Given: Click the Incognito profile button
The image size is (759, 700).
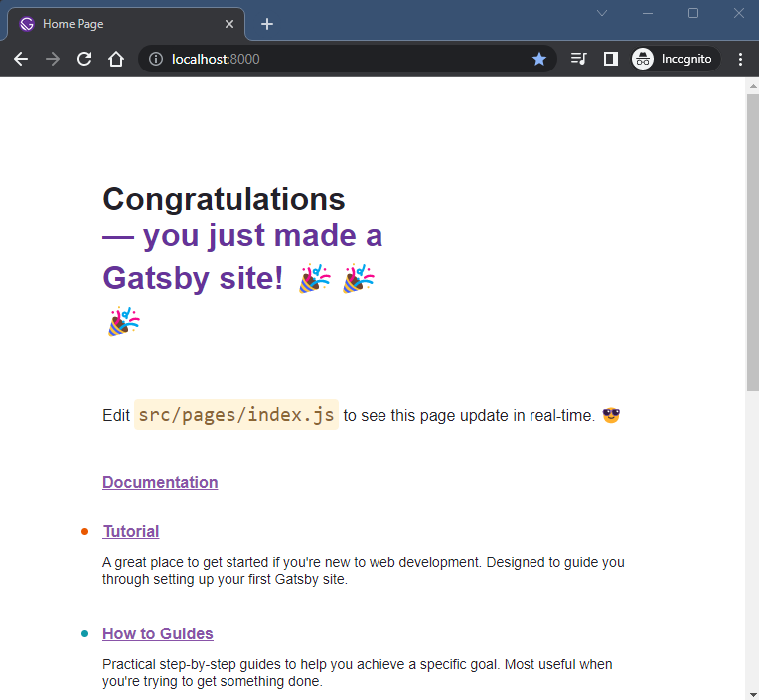Looking at the screenshot, I should click(x=676, y=59).
